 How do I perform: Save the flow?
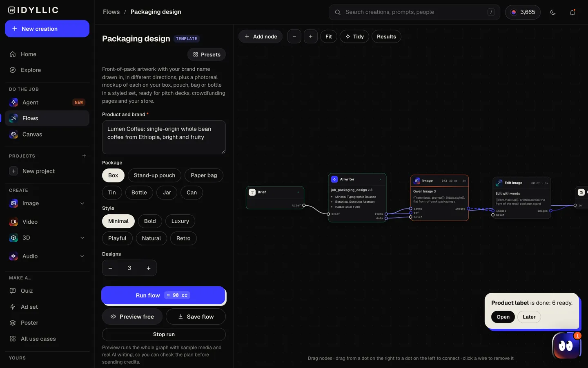(x=196, y=316)
